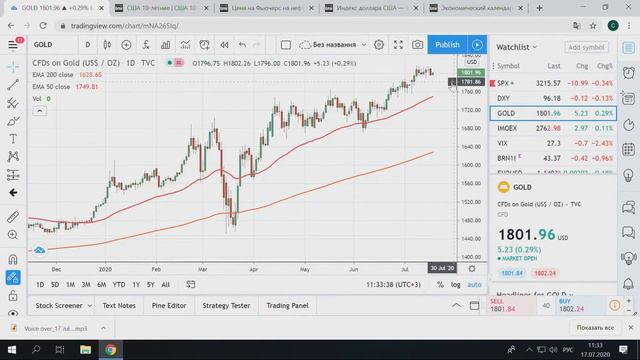Select the layout rectangle icon

[286, 45]
